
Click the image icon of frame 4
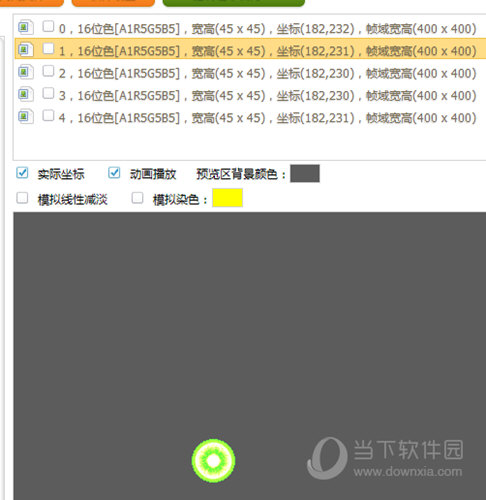click(x=25, y=117)
